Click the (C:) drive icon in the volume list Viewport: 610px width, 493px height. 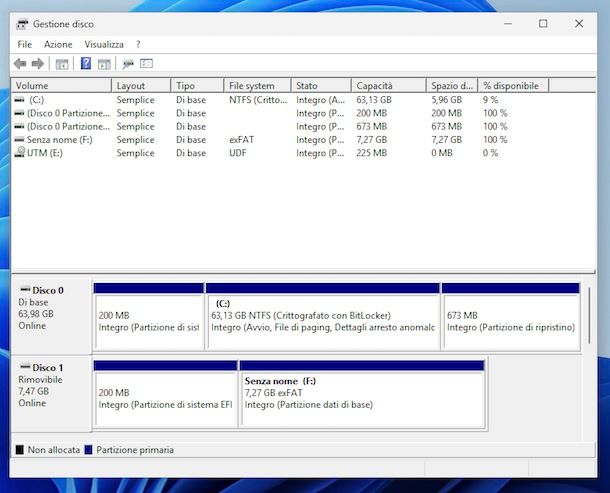20,100
